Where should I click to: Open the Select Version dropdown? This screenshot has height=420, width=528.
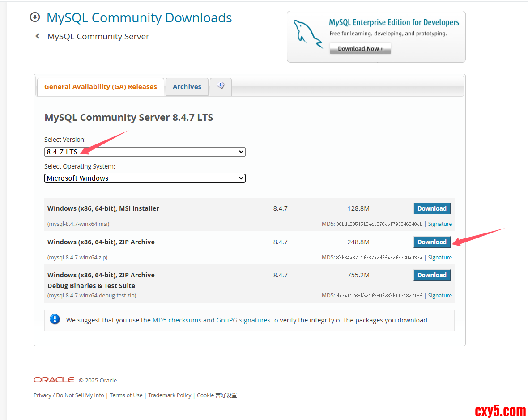(x=145, y=152)
